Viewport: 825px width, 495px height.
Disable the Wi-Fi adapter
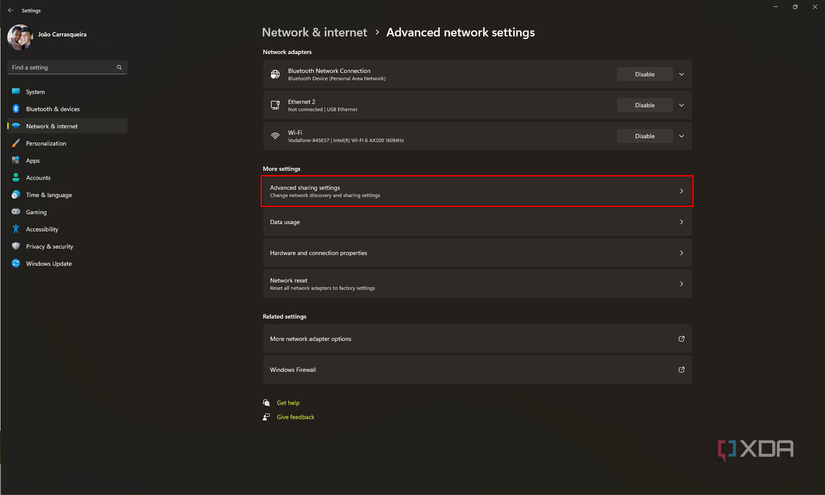coord(644,136)
